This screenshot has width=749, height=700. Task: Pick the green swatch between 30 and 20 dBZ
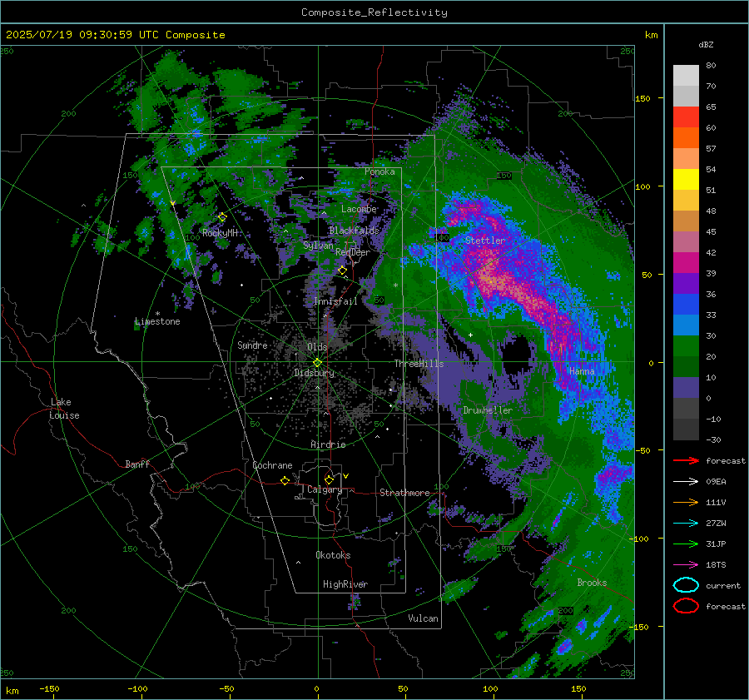point(686,346)
